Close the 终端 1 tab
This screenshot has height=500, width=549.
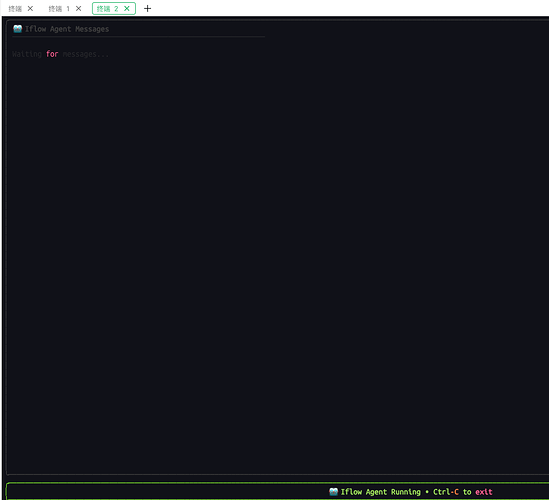pyautogui.click(x=78, y=8)
